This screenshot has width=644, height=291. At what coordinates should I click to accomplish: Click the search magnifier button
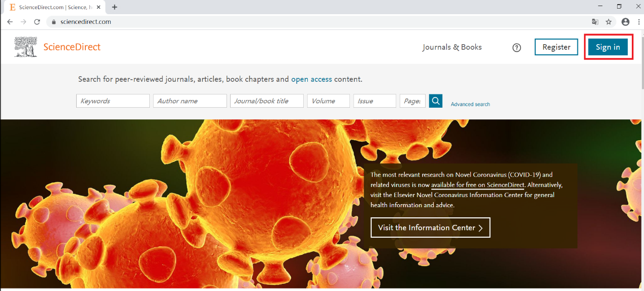pos(435,101)
